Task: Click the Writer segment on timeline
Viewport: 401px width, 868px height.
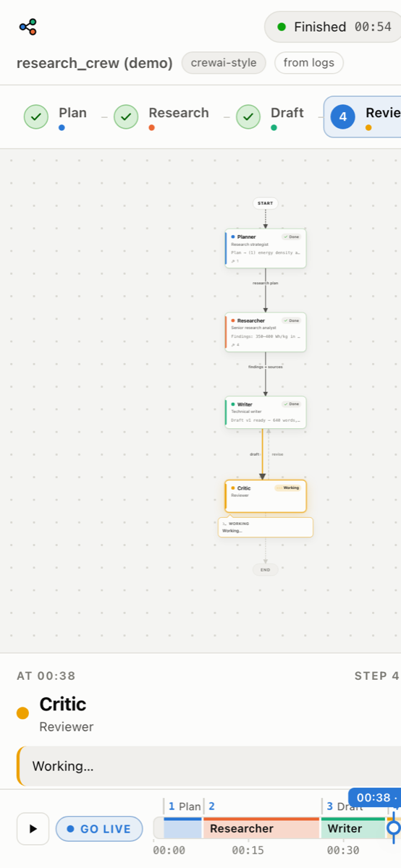Action: tap(353, 828)
